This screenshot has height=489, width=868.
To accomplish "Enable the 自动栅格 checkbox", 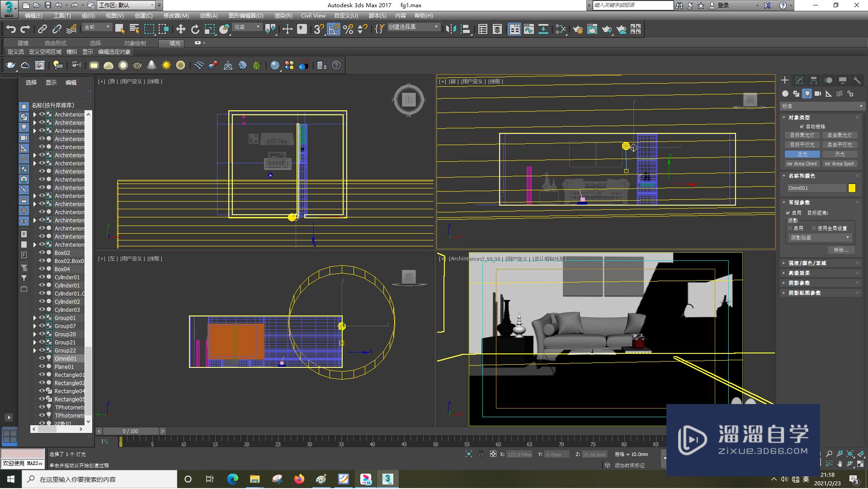I will click(x=802, y=127).
